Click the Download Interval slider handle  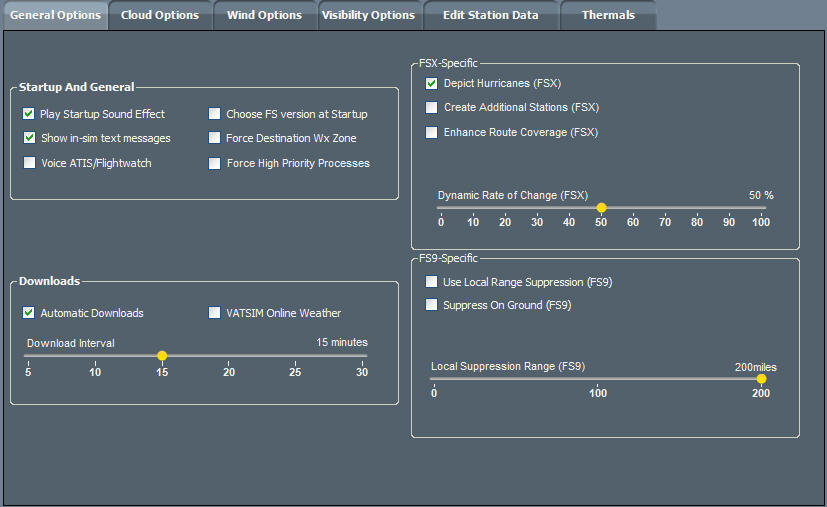(162, 355)
